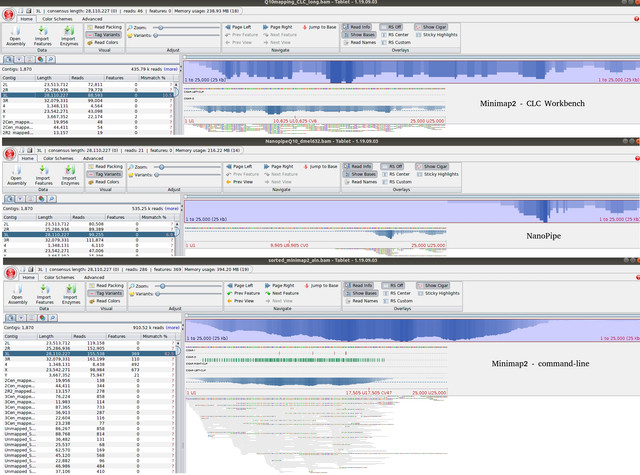The height and width of the screenshot is (475, 640).
Task: Click Prev Feature in the bottom window
Action: (244, 293)
